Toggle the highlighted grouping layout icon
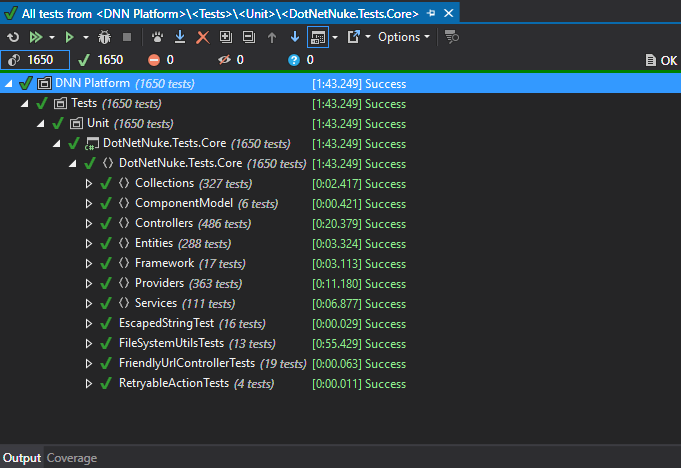 [317, 37]
